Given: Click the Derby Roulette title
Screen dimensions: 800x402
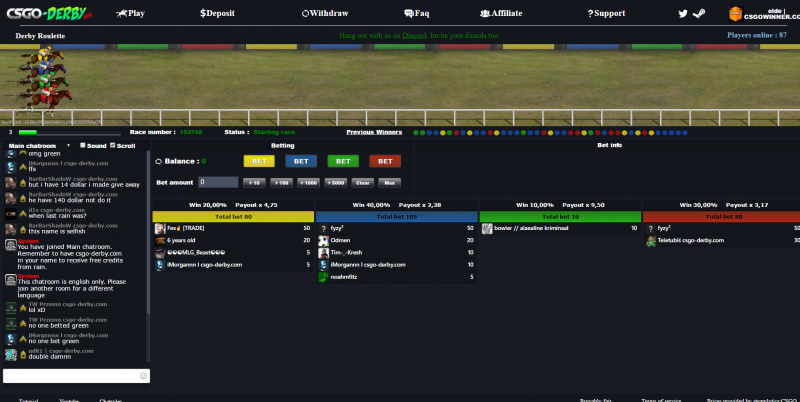Looking at the screenshot, I should pos(40,36).
